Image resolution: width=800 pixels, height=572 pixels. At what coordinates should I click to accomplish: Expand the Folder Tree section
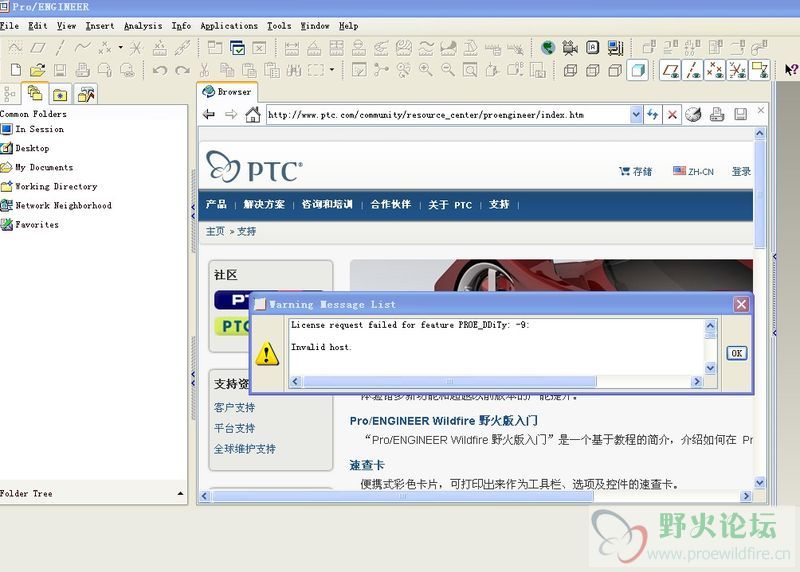[180, 493]
